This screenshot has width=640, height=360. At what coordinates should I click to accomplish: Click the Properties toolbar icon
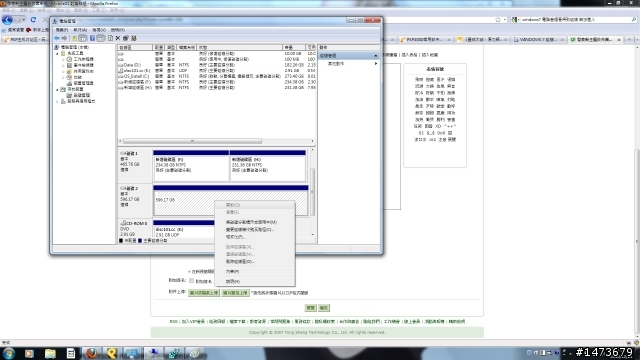(126, 38)
